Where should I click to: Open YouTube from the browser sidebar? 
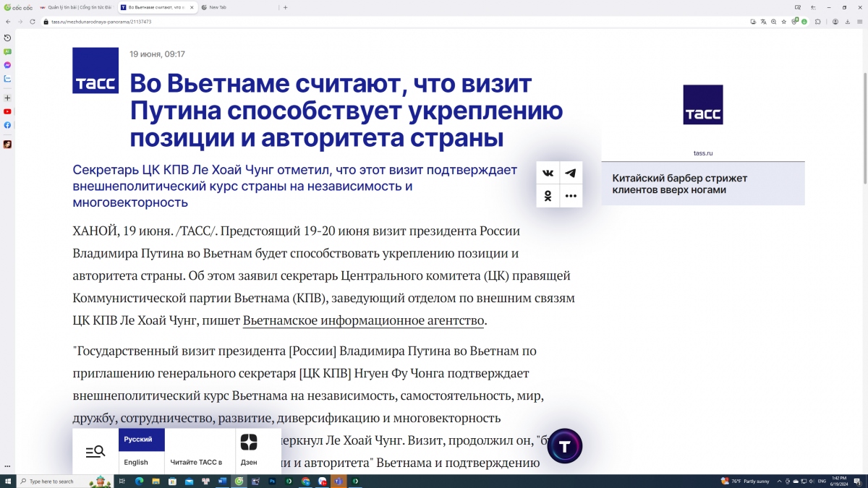pos(7,111)
